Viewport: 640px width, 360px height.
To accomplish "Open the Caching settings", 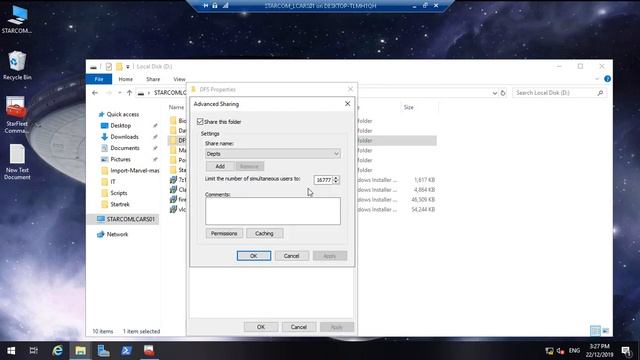I will 264,233.
